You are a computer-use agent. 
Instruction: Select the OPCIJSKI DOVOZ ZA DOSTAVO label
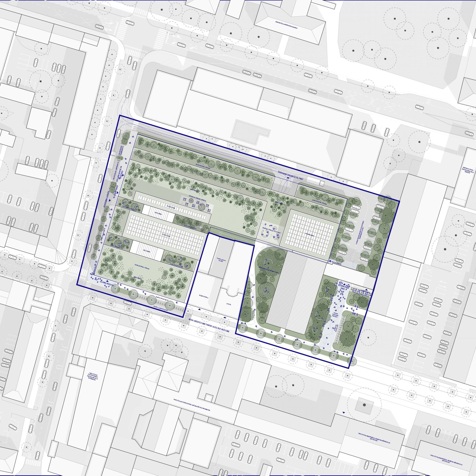[120, 174]
